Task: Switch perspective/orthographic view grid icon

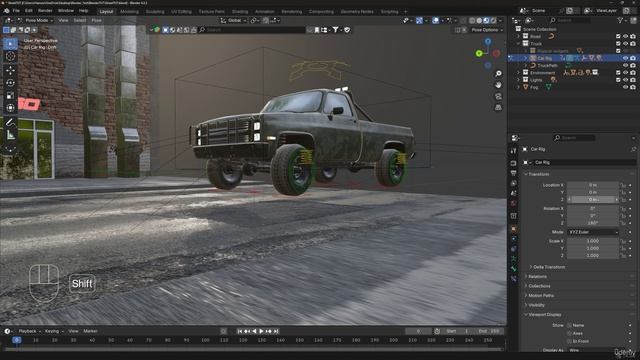Action: click(x=498, y=107)
